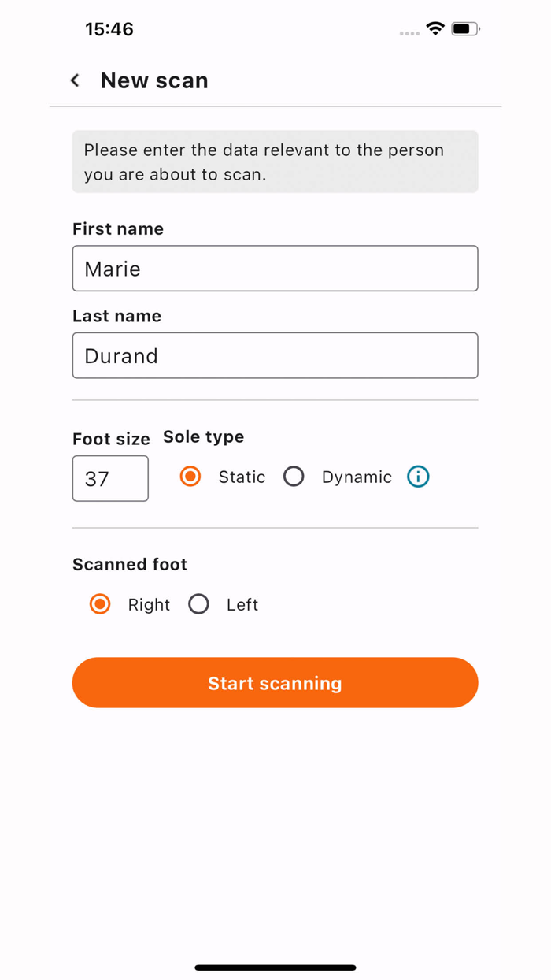This screenshot has width=551, height=980.
Task: Tap the Foot size label
Action: pyautogui.click(x=111, y=440)
